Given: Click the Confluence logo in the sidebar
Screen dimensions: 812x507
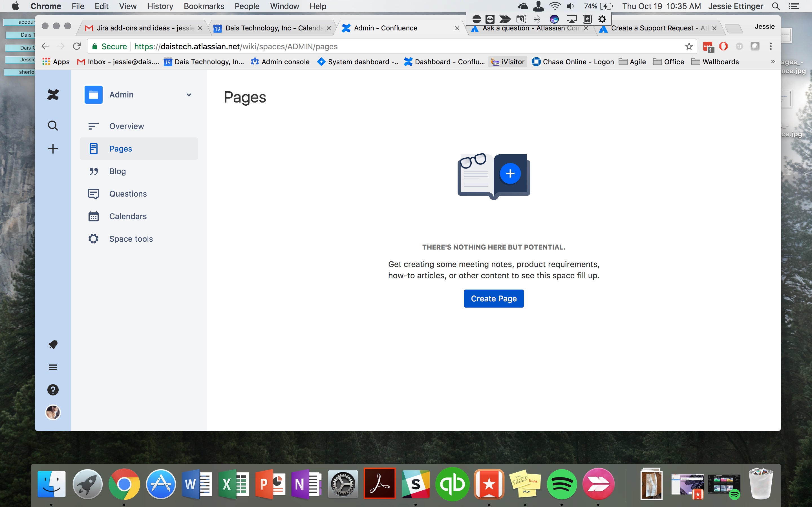Looking at the screenshot, I should point(53,95).
